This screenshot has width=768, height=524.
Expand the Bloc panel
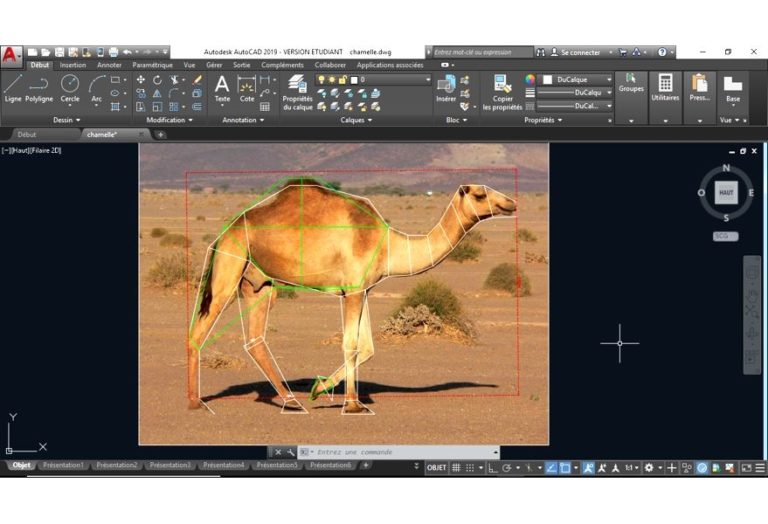coord(456,120)
